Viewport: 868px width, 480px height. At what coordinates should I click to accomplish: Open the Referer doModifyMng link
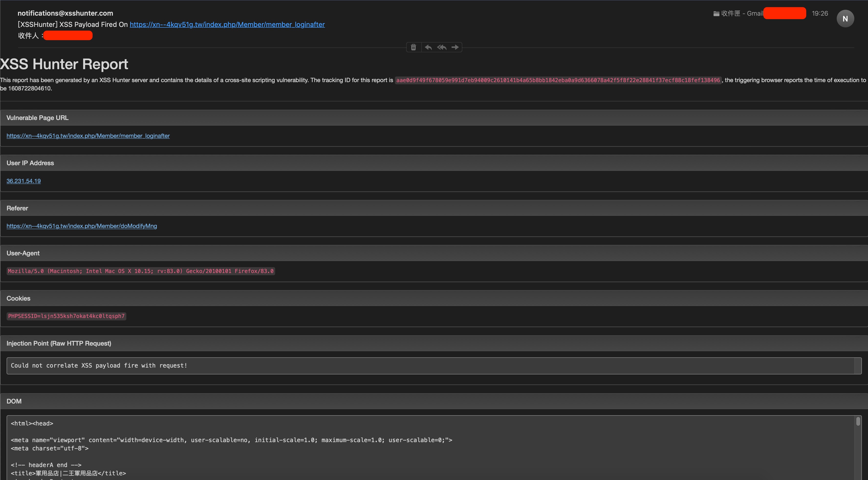pos(82,226)
